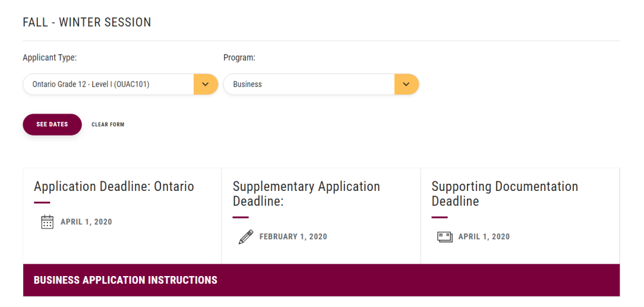Click the Applicant Type label
The image size is (644, 307).
(x=50, y=58)
